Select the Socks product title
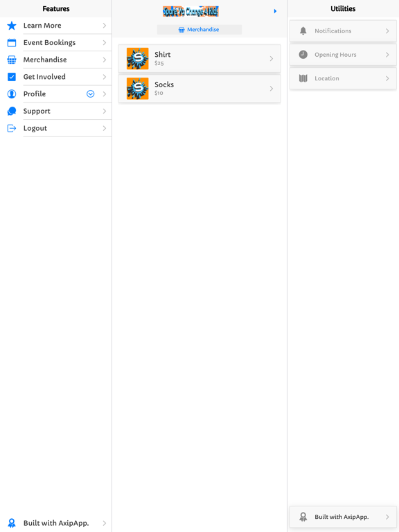This screenshot has height=532, width=399. (x=164, y=85)
